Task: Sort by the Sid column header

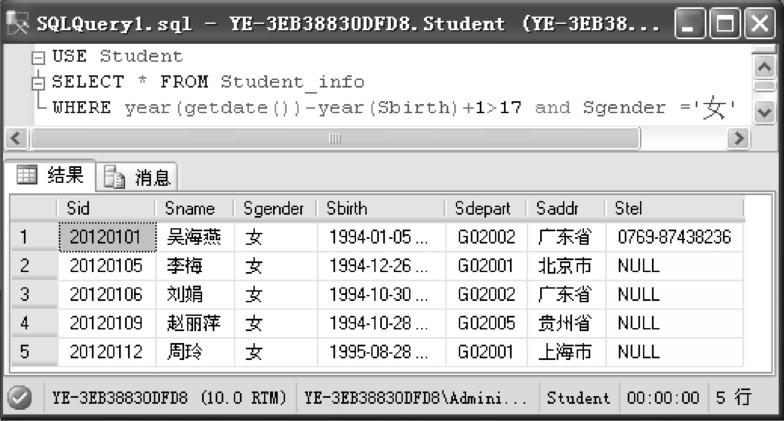Action: [x=106, y=208]
